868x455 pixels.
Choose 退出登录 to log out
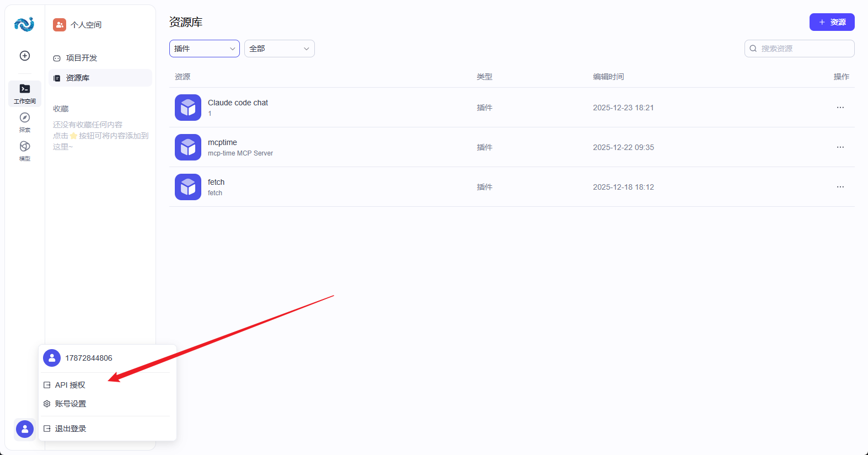click(71, 429)
